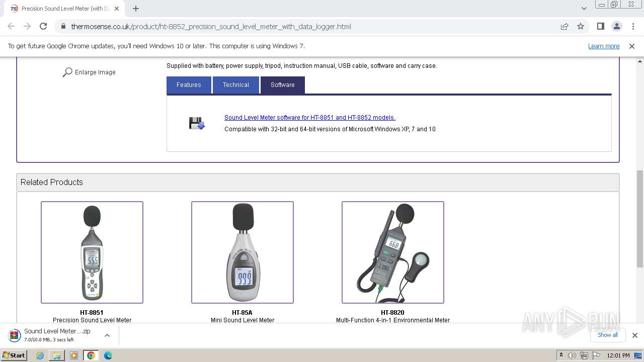This screenshot has width=644, height=362.
Task: Select the Windows compatibility text line
Action: click(x=330, y=129)
